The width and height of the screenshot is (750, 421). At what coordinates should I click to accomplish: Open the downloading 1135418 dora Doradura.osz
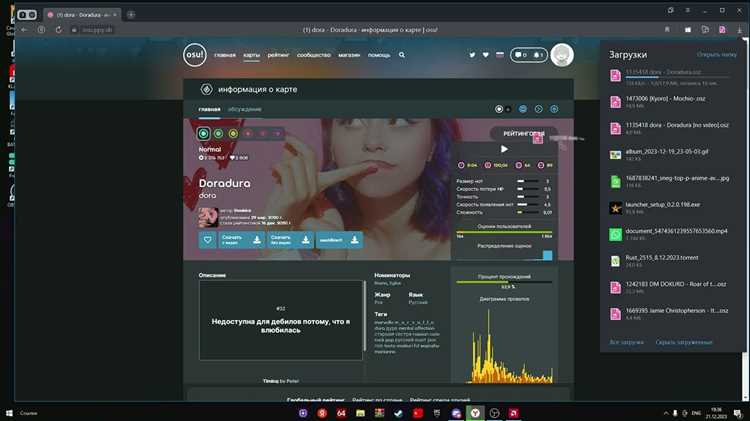tap(671, 77)
